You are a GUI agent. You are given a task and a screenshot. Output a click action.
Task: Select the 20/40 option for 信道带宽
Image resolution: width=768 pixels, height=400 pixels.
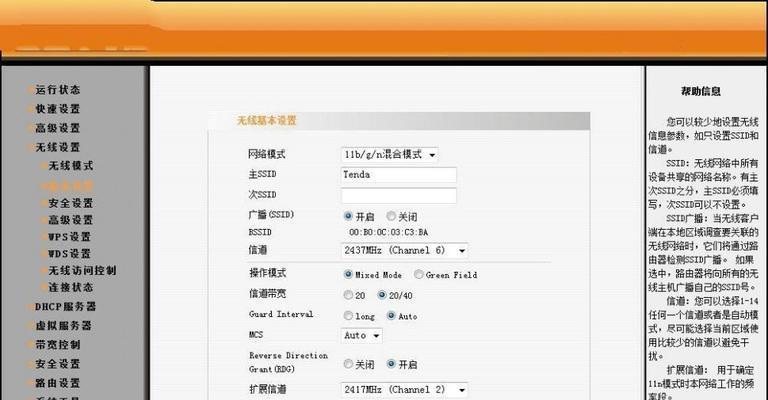382,295
